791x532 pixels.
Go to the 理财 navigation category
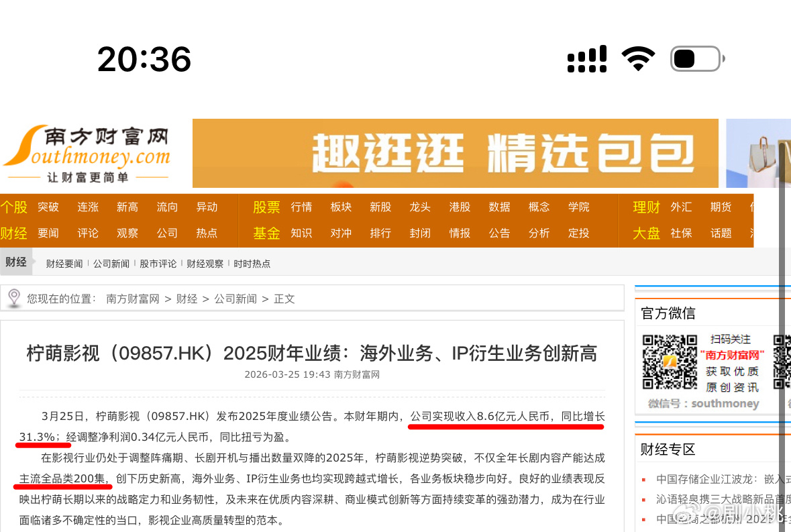(x=646, y=207)
